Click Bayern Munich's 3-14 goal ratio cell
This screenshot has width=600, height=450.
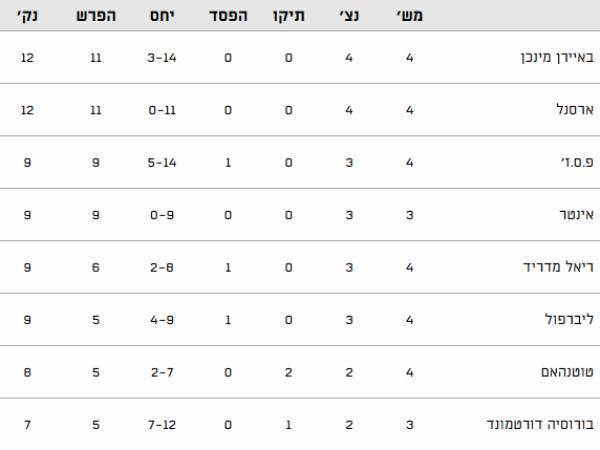point(162,57)
